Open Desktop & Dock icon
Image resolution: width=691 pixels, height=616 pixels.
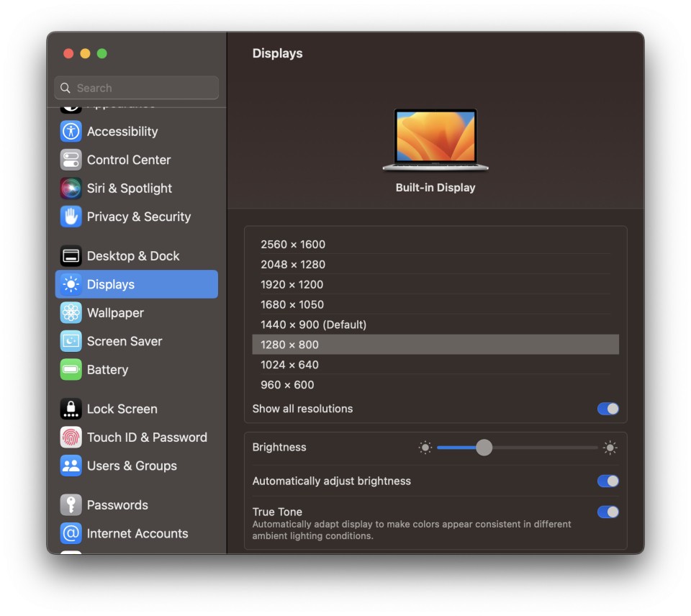(x=71, y=256)
